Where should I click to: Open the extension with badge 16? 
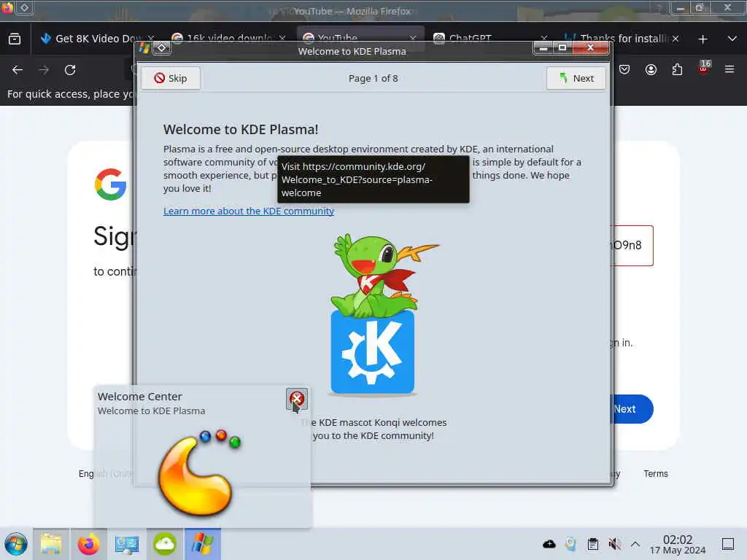(704, 69)
